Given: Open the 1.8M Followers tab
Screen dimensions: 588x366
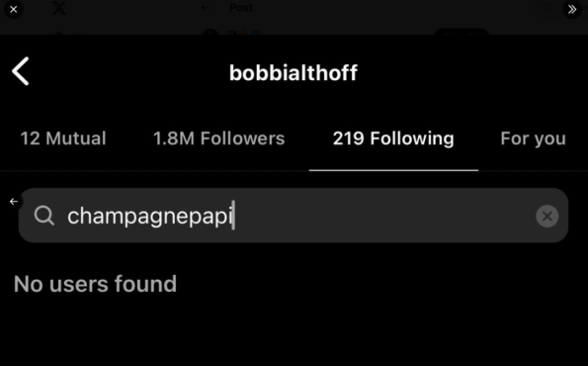Looking at the screenshot, I should point(219,138).
